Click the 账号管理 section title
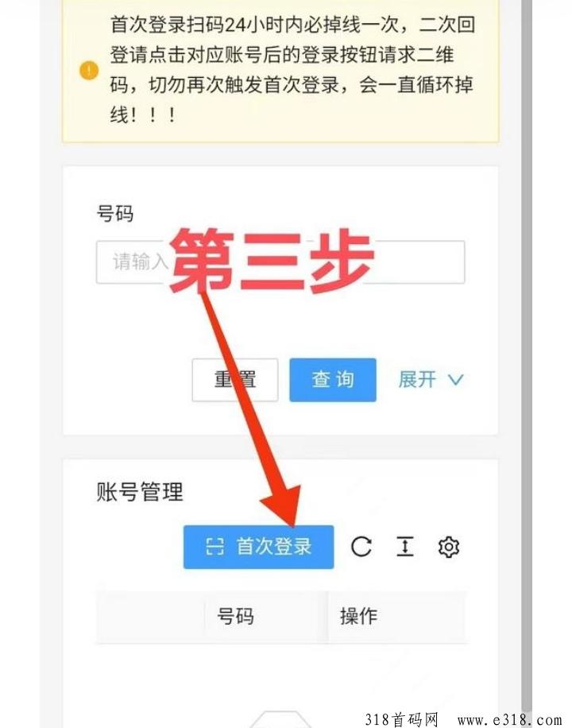 pyautogui.click(x=140, y=492)
